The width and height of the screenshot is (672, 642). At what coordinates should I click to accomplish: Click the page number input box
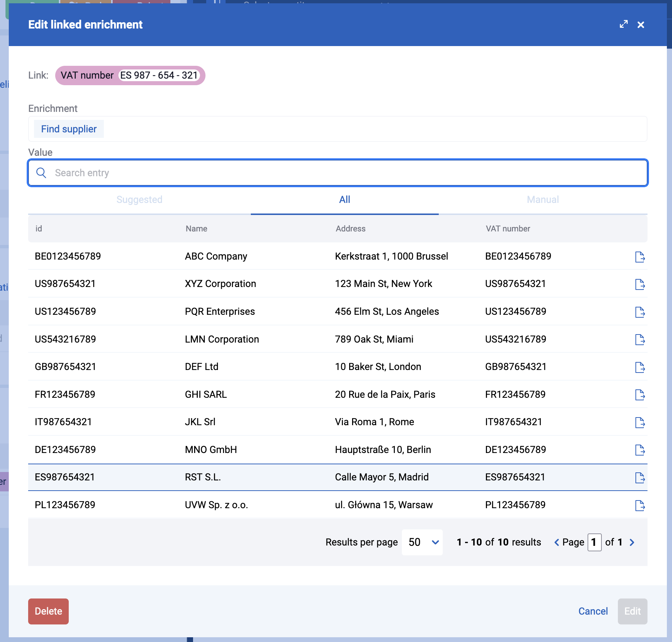pos(594,542)
